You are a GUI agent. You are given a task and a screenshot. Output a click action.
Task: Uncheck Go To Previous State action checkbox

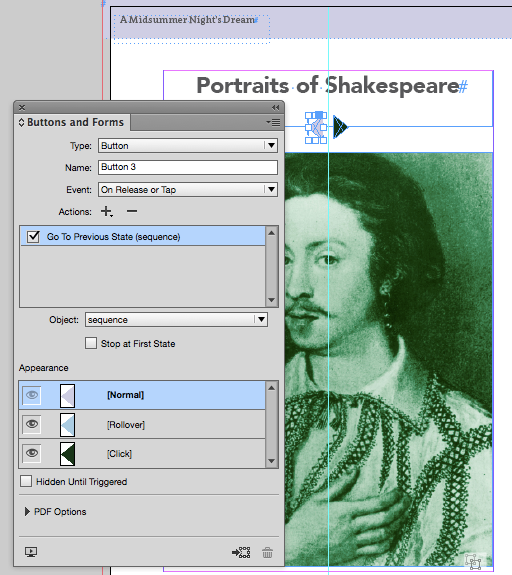pyautogui.click(x=33, y=237)
